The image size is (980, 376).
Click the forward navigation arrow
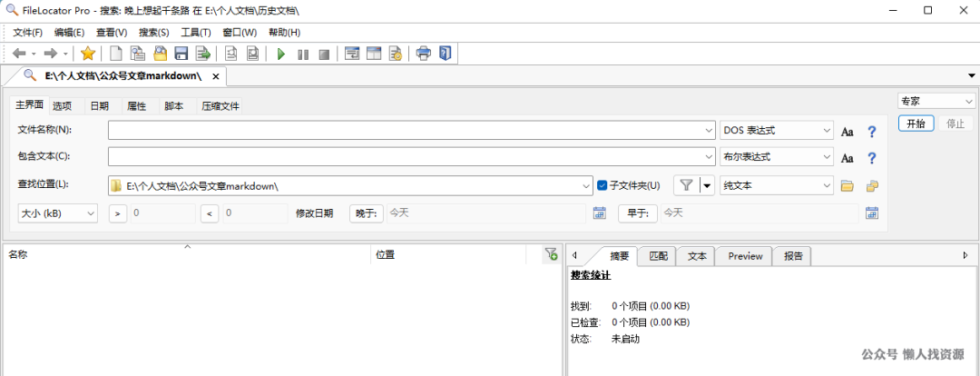click(51, 54)
